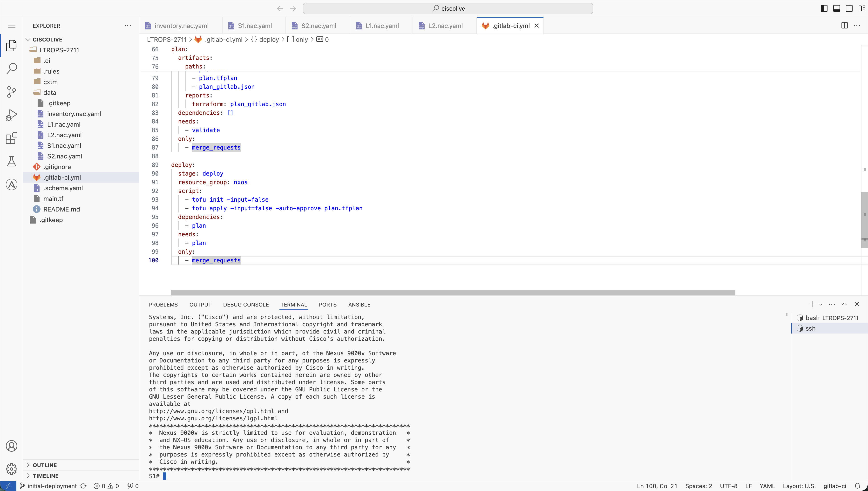Image resolution: width=868 pixels, height=491 pixels.
Task: Switch to the S1.nac.yaml tab
Action: point(255,26)
